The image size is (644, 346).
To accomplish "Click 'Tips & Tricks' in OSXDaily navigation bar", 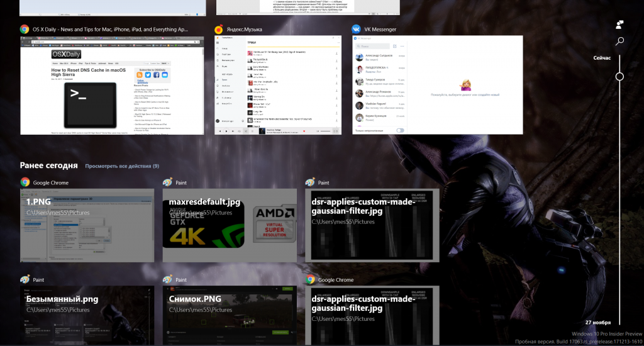I will click(91, 64).
